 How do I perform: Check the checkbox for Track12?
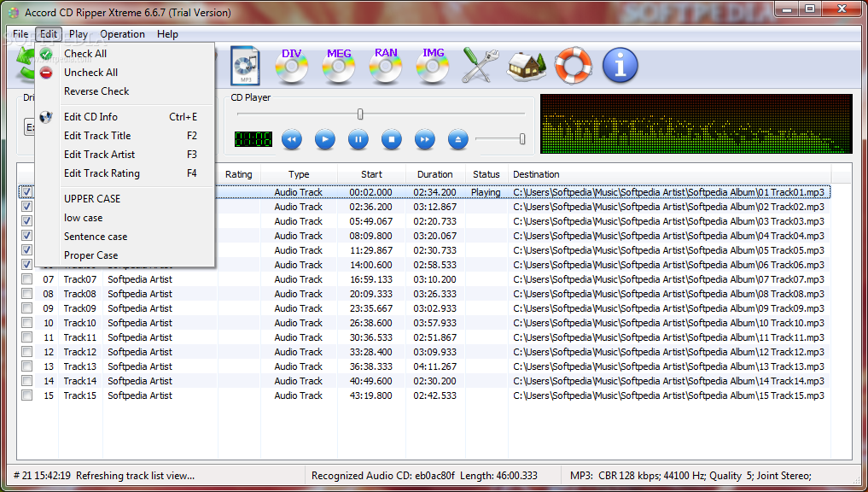(26, 351)
